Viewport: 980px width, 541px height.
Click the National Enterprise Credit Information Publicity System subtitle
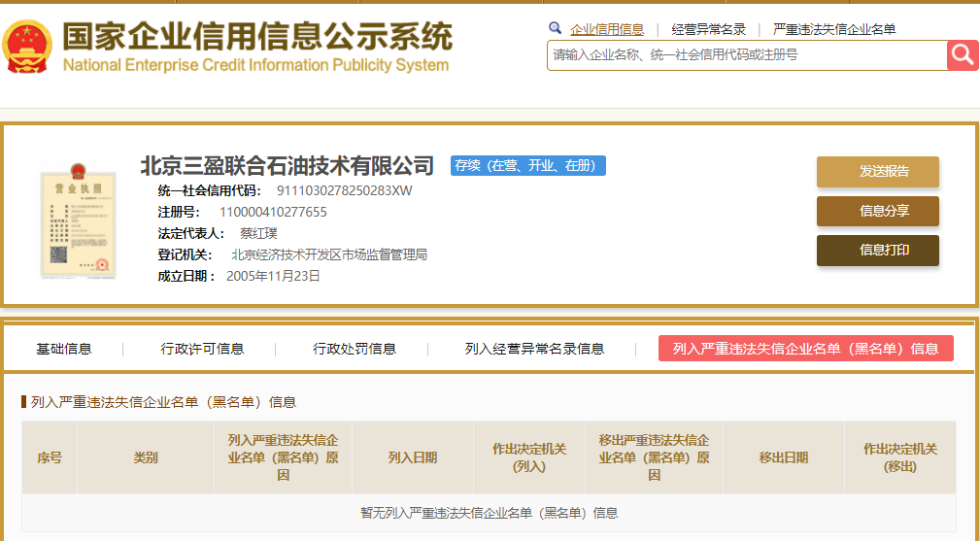pyautogui.click(x=255, y=65)
